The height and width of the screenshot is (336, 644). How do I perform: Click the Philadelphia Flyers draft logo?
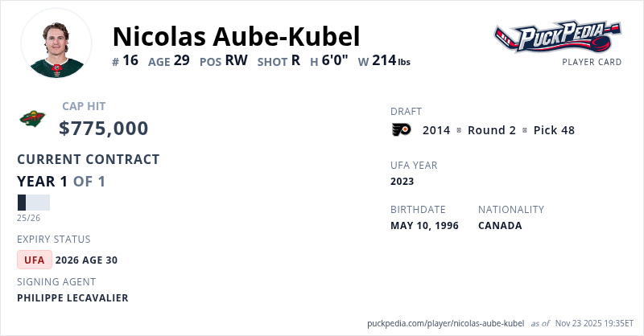pos(401,130)
